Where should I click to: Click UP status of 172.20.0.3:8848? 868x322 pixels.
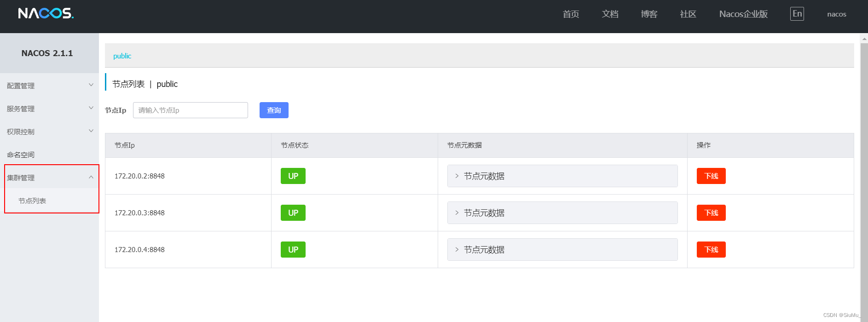pos(293,213)
